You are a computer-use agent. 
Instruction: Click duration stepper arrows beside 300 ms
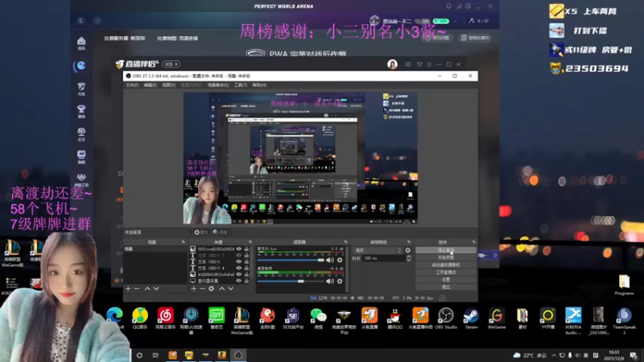click(408, 258)
